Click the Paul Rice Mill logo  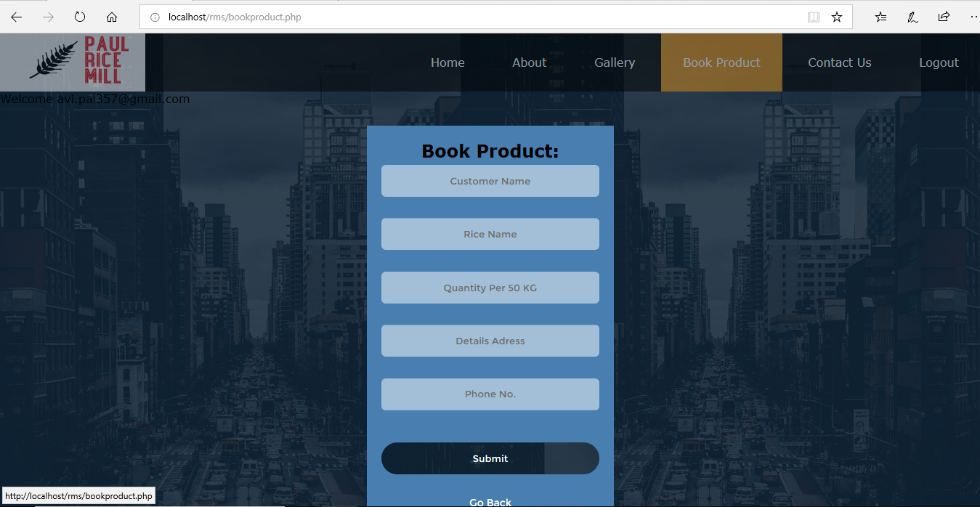click(x=73, y=62)
